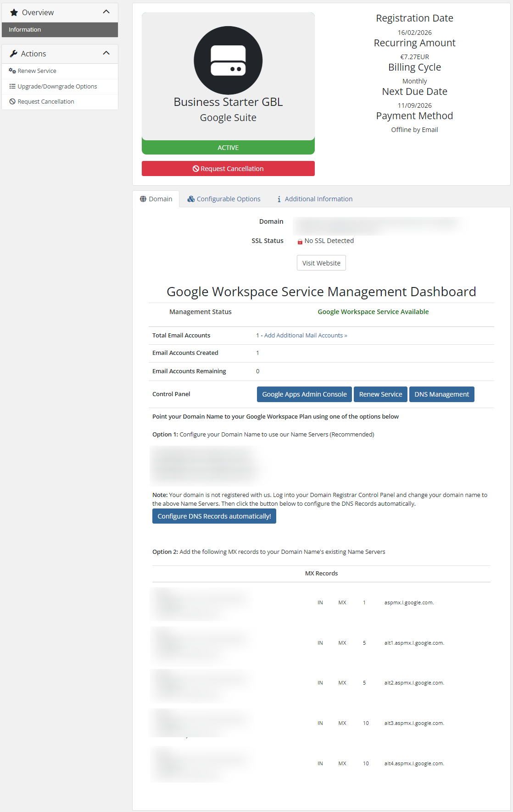This screenshot has width=513, height=812.
Task: Click the 11/09/2026 next due date
Action: [414, 105]
